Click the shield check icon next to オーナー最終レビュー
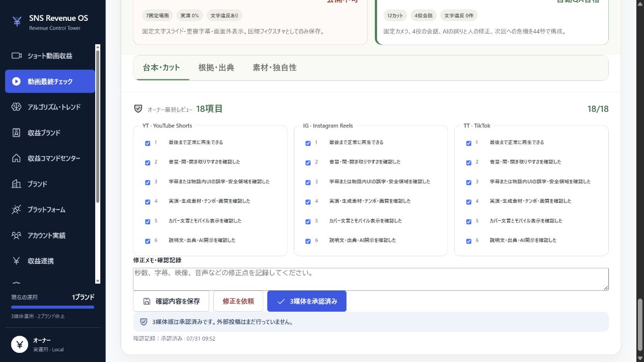 pyautogui.click(x=138, y=109)
